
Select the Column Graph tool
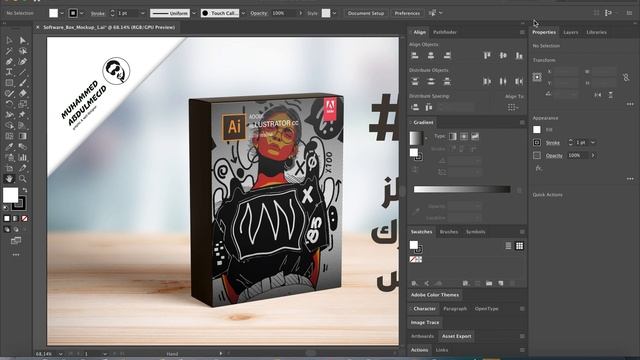tap(23, 157)
